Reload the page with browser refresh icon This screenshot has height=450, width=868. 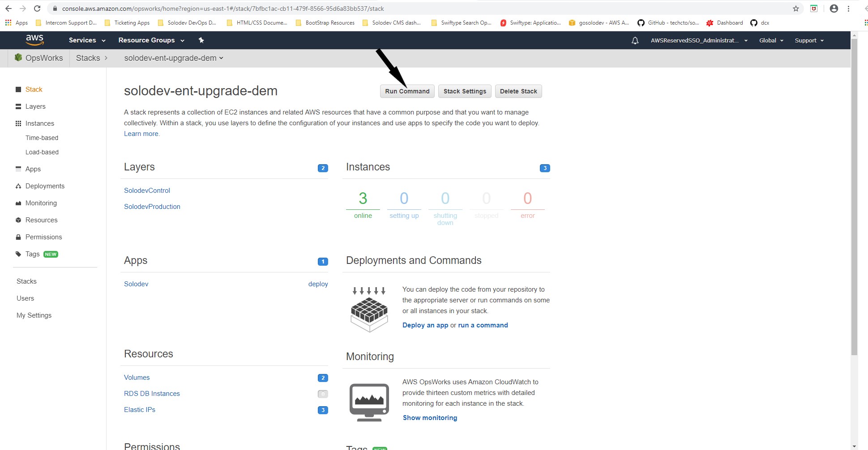pyautogui.click(x=37, y=8)
